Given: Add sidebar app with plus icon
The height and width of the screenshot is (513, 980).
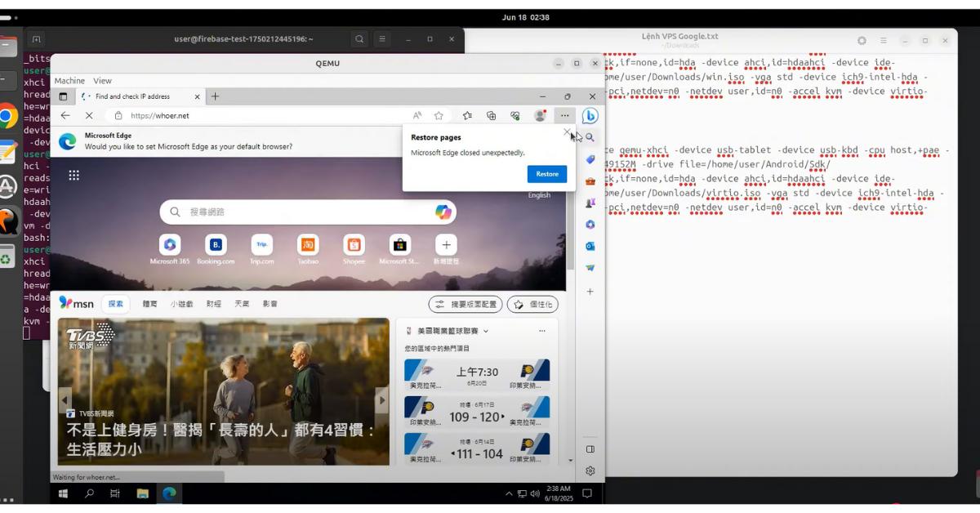Looking at the screenshot, I should click(x=590, y=292).
